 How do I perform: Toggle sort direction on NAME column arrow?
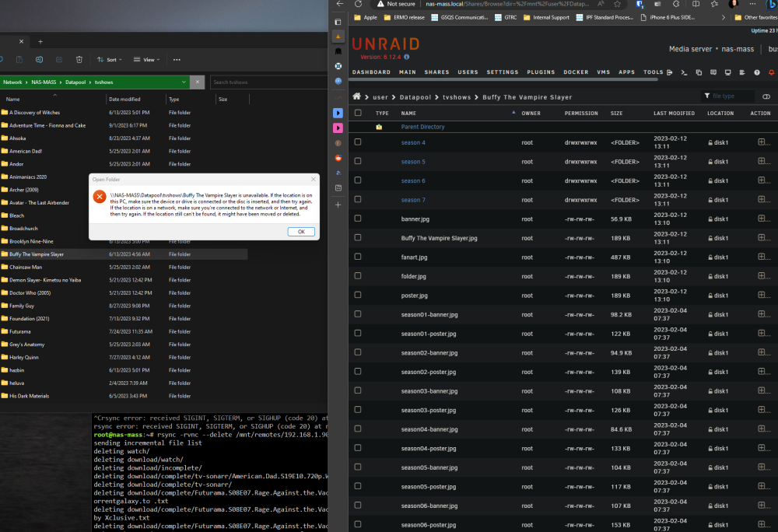click(513, 113)
